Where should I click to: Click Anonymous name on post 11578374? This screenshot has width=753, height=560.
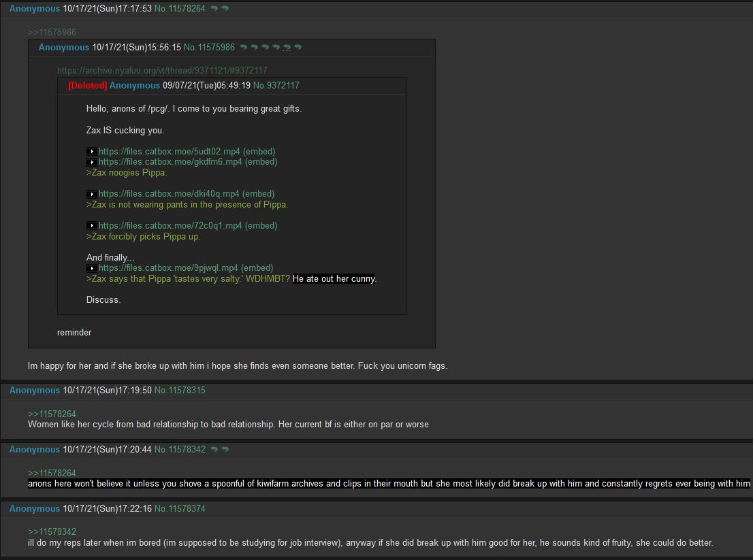pos(35,508)
